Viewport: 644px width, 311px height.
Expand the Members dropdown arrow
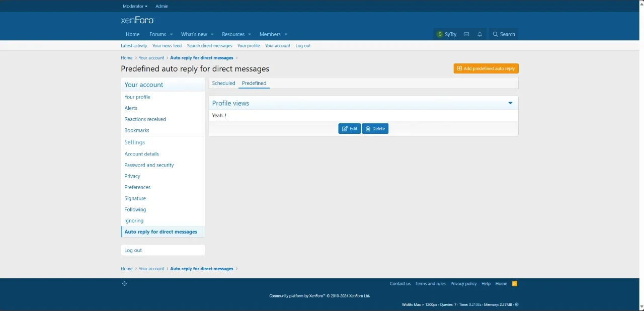pos(286,35)
